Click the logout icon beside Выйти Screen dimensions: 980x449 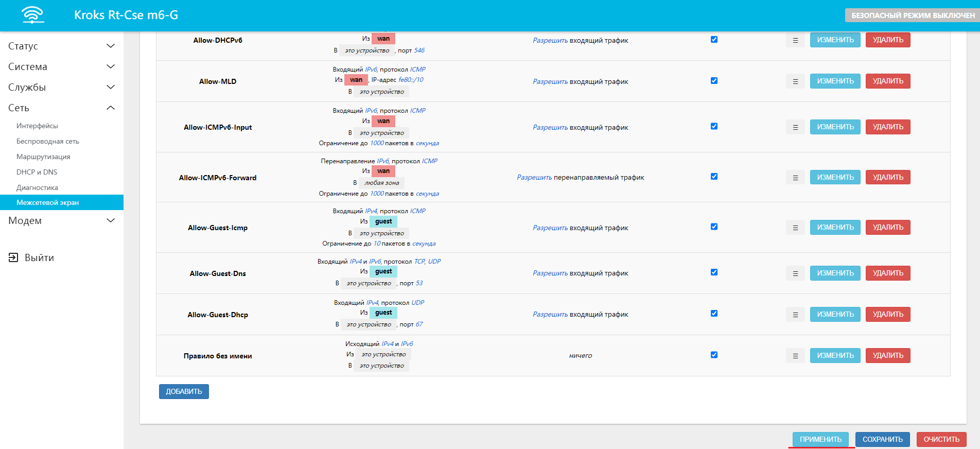(13, 257)
